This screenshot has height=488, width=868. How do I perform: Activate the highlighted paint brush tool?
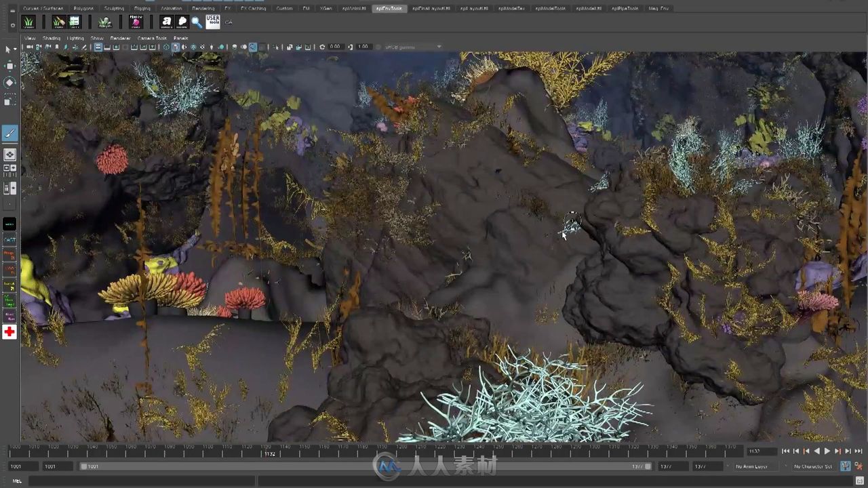pyautogui.click(x=9, y=134)
